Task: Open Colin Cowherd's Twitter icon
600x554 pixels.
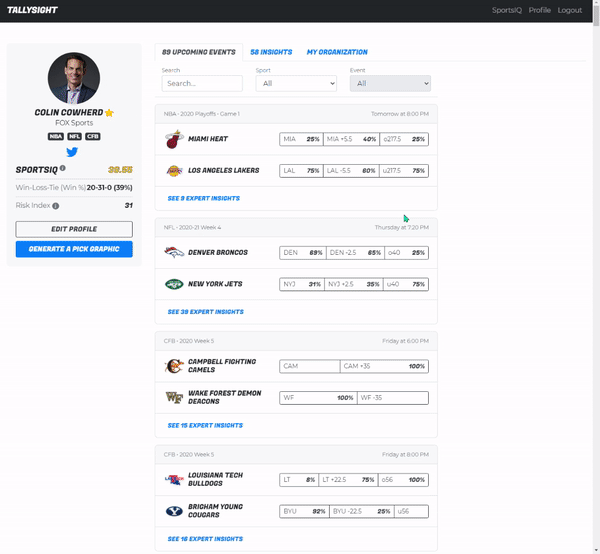Action: coord(72,152)
